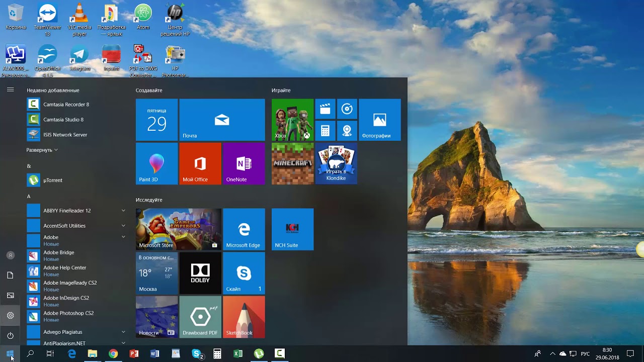Open the Dolby tile

coord(200,273)
